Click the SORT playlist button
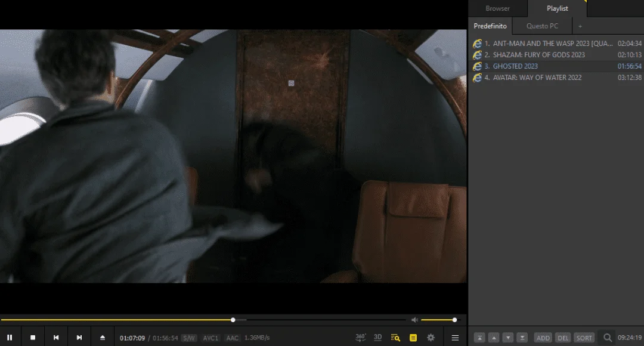This screenshot has width=644, height=346. [x=584, y=338]
